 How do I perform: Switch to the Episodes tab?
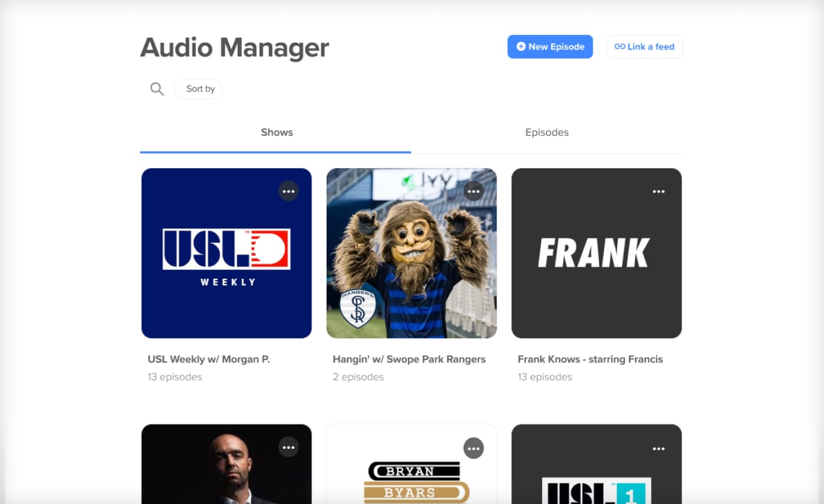tap(547, 133)
